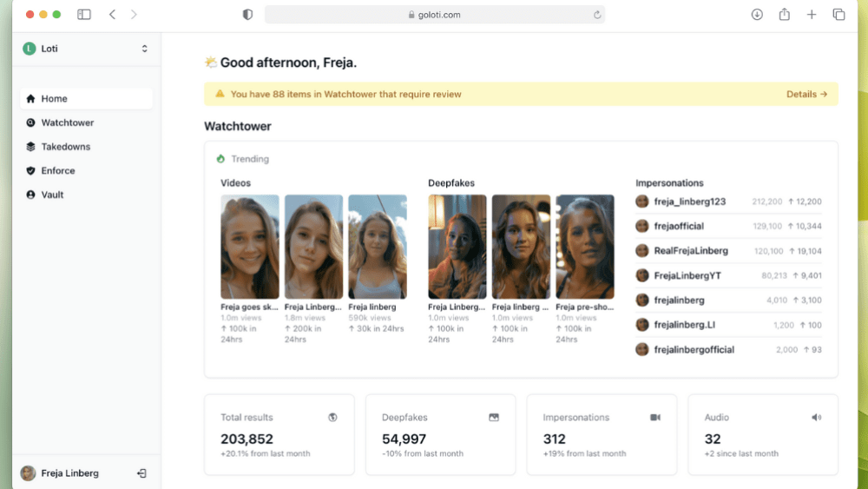
Task: Click the speaker icon in Audio card
Action: click(816, 418)
